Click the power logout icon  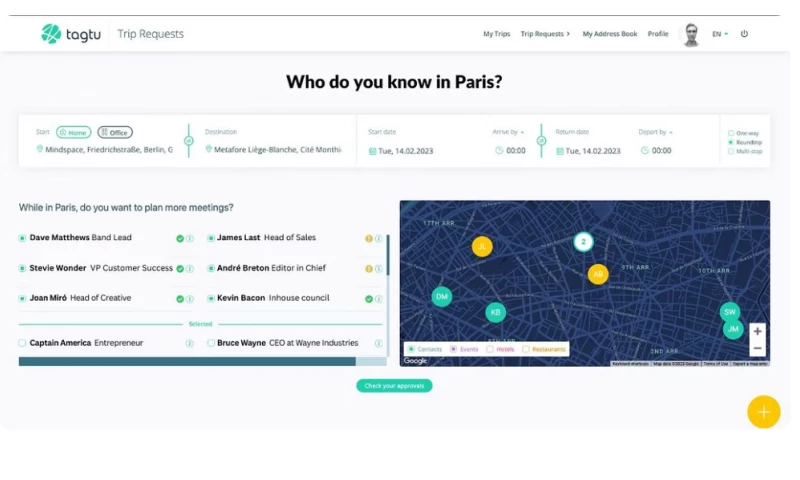pos(744,34)
